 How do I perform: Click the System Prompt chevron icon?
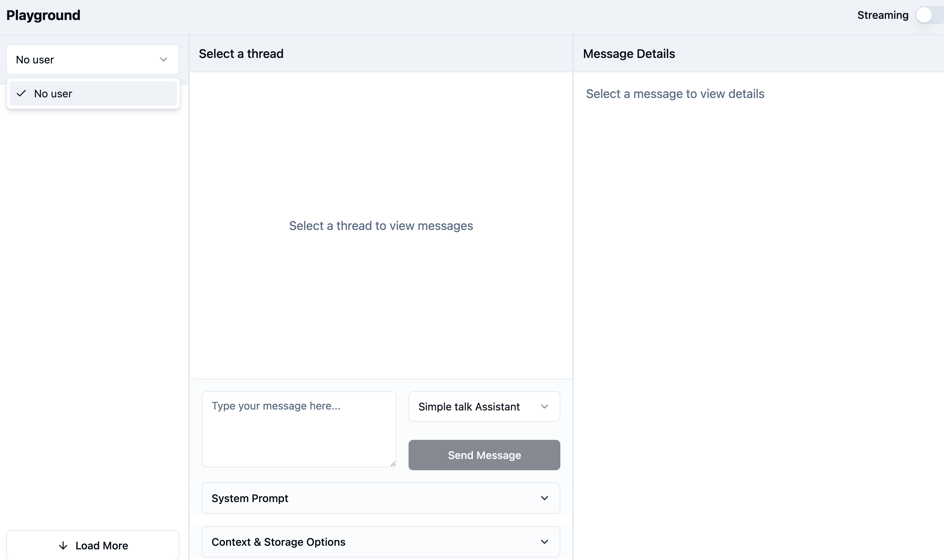544,498
